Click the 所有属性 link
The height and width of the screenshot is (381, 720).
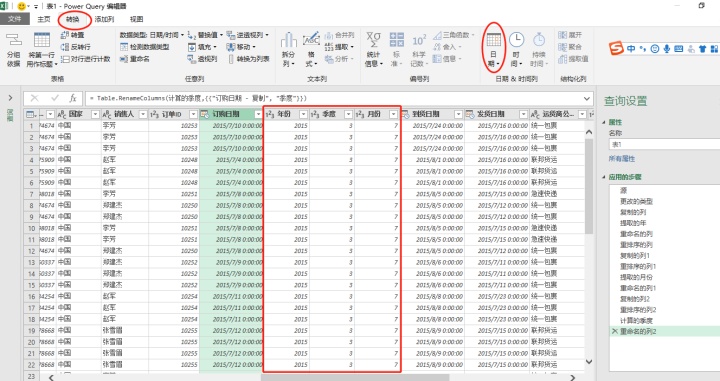click(622, 158)
